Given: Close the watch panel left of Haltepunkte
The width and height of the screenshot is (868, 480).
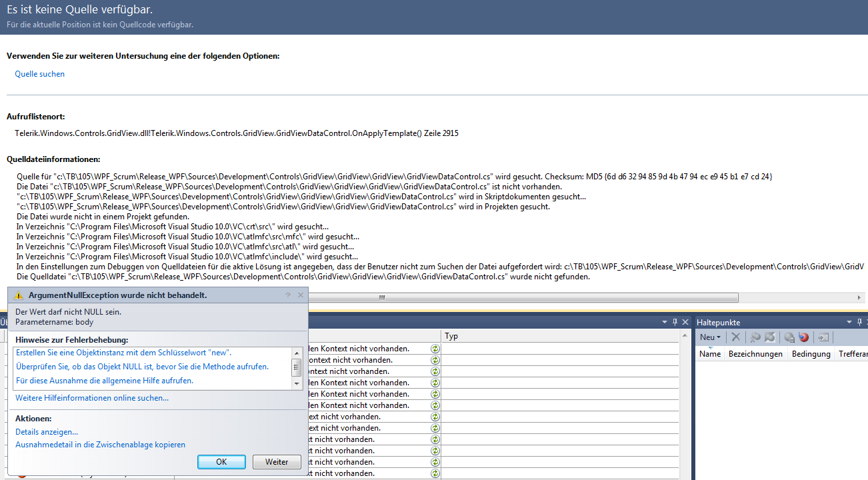Looking at the screenshot, I should pyautogui.click(x=685, y=322).
